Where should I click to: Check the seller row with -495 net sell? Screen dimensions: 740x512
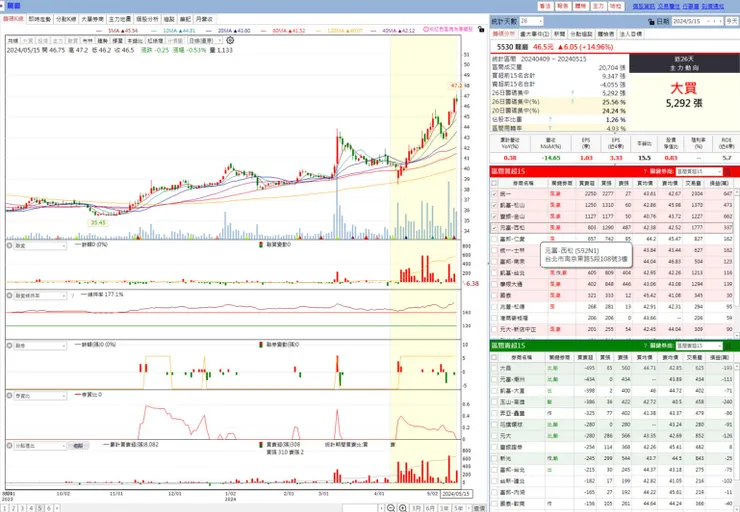coord(494,368)
